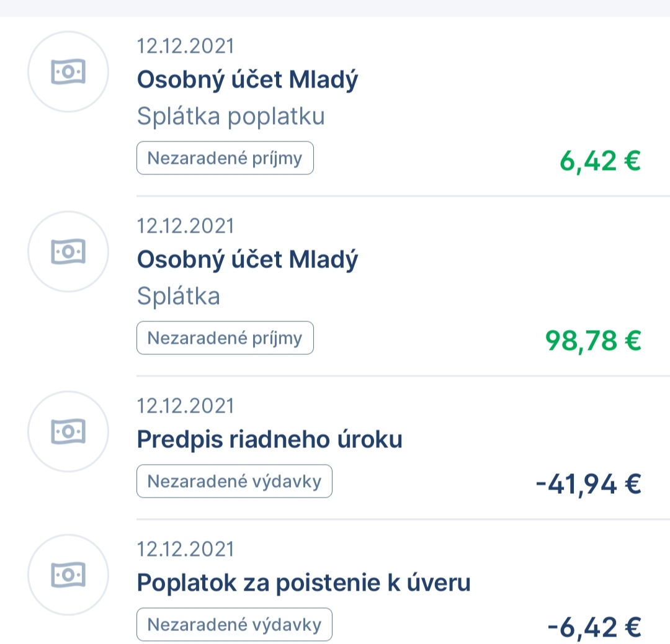Click the green 98,78 € amount

point(592,341)
